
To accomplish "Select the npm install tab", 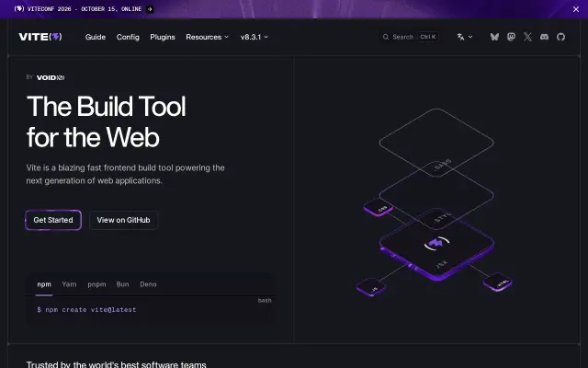I will pyautogui.click(x=44, y=284).
